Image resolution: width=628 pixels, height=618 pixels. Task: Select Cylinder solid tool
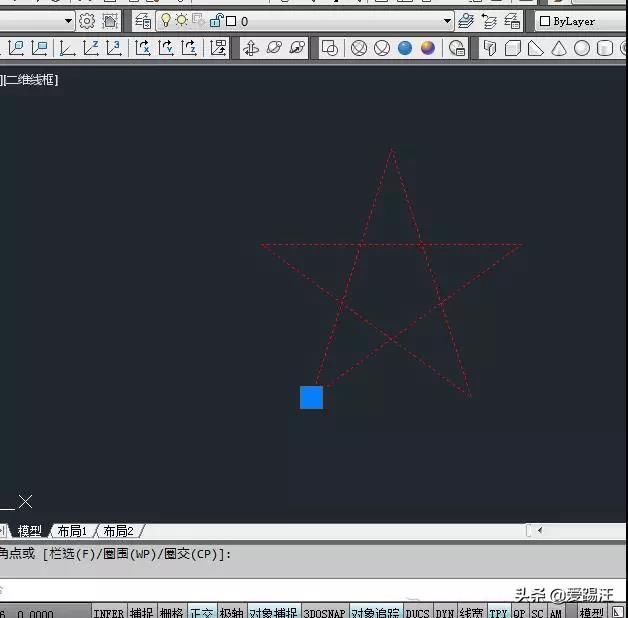click(x=605, y=48)
